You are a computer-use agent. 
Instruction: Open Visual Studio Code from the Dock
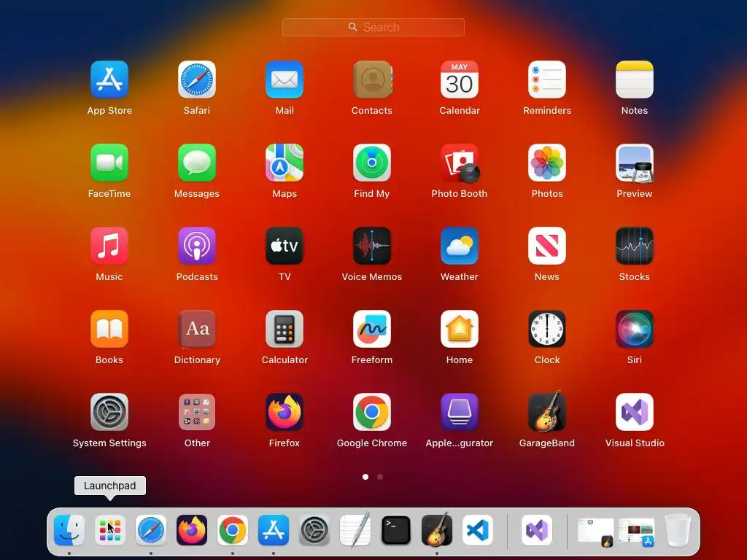tap(478, 530)
